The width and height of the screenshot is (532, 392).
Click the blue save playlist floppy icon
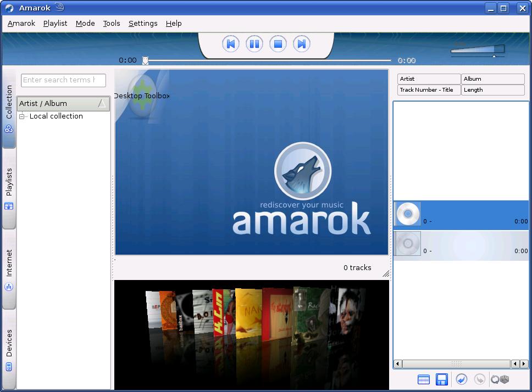click(x=442, y=379)
